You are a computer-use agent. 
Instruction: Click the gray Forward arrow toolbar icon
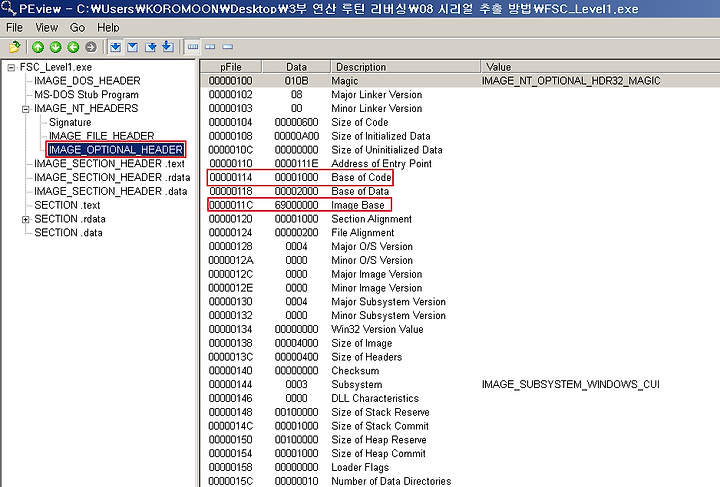(91, 47)
